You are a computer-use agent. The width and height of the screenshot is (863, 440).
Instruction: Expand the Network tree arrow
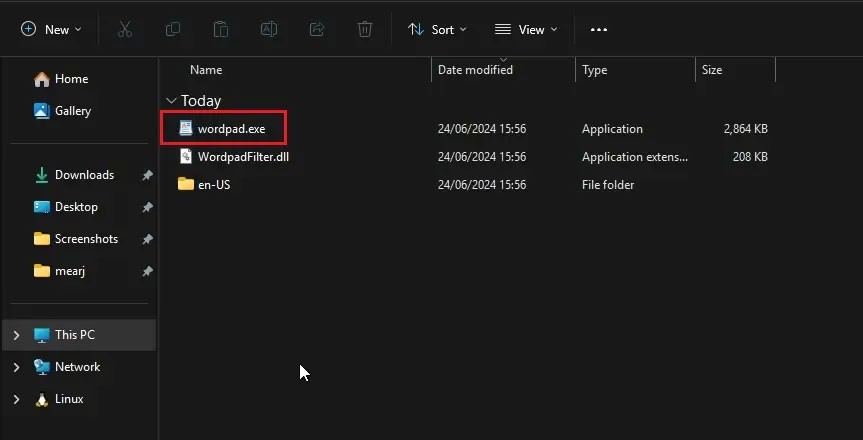[17, 367]
